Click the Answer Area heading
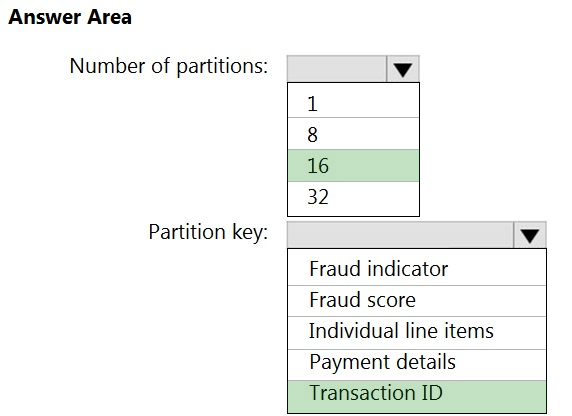The image size is (572, 416). (x=70, y=17)
